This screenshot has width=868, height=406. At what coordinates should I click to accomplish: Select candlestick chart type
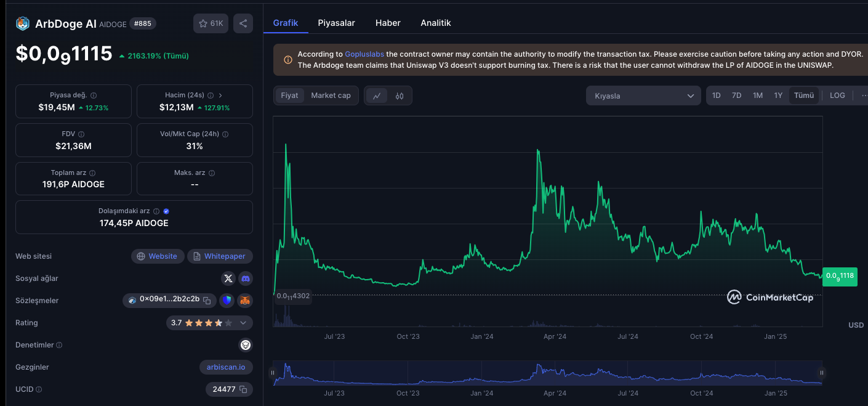point(400,95)
